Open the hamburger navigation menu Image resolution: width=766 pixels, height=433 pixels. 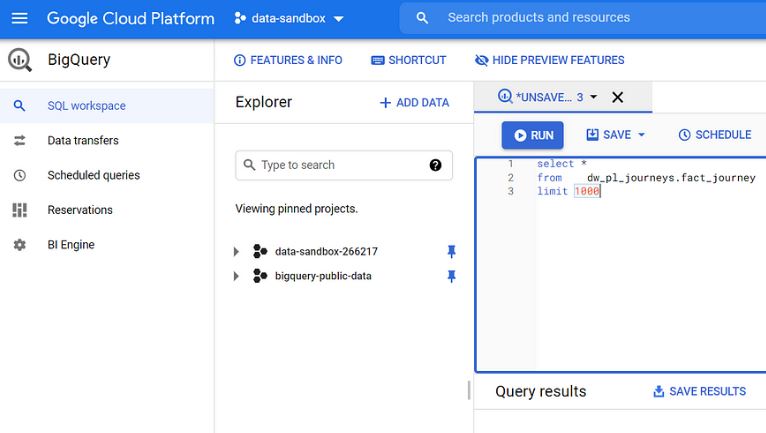pos(20,19)
